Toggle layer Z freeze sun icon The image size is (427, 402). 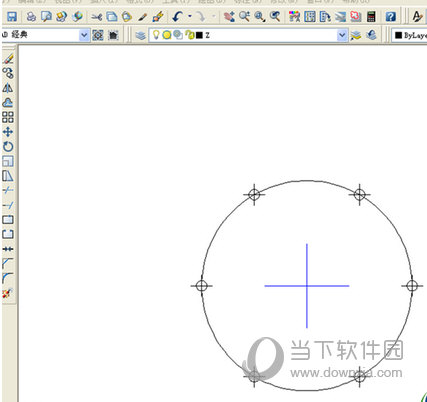click(167, 35)
